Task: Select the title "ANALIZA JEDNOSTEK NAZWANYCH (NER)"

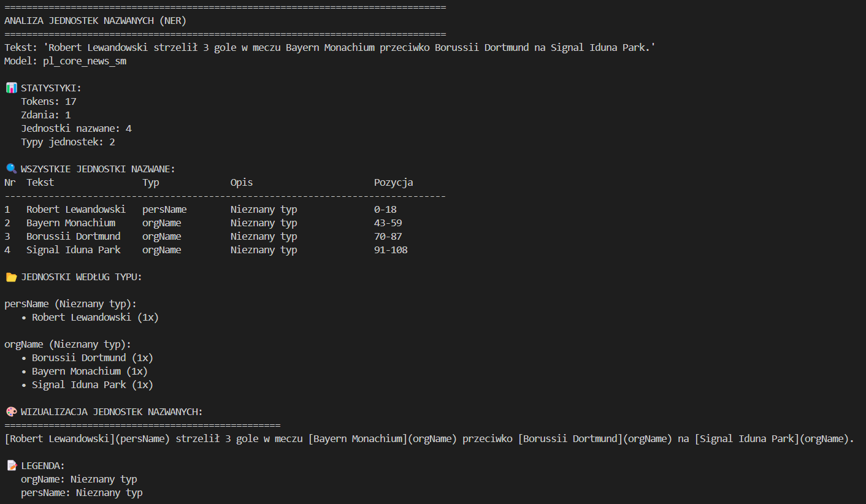Action: click(x=95, y=21)
